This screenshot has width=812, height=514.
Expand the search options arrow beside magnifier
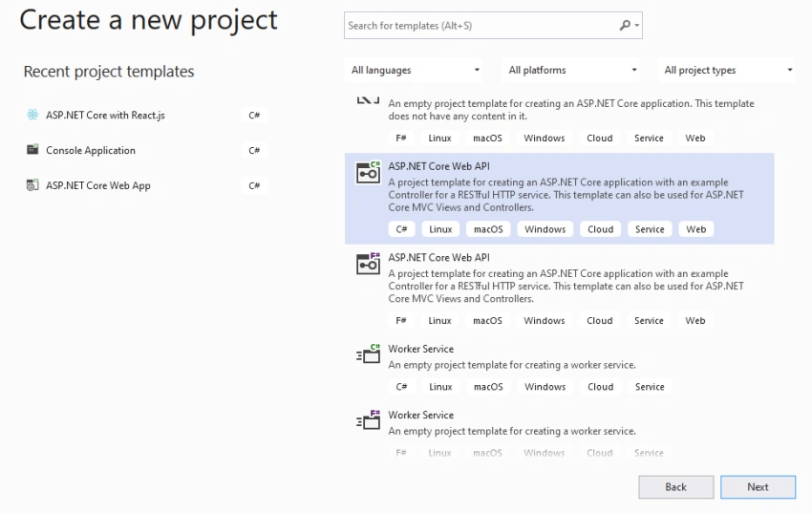637,26
